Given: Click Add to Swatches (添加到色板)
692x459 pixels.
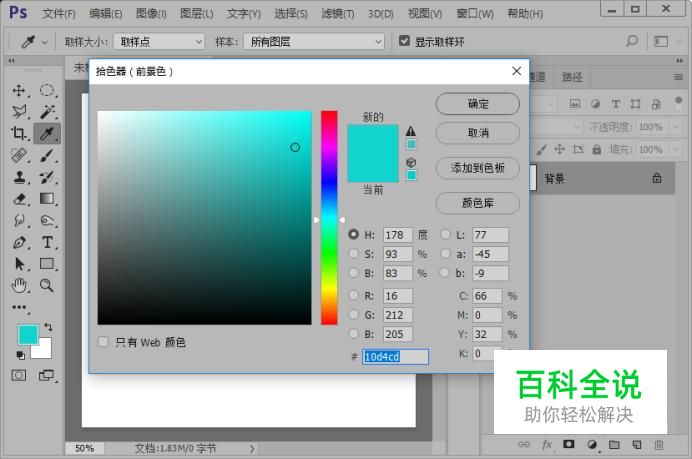Looking at the screenshot, I should click(x=478, y=168).
